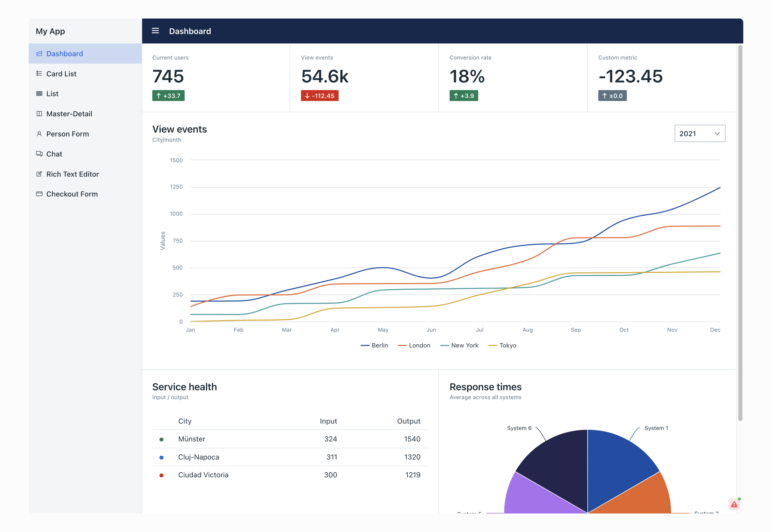
Task: Click the +33.7 up-arrow badge
Action: click(168, 96)
